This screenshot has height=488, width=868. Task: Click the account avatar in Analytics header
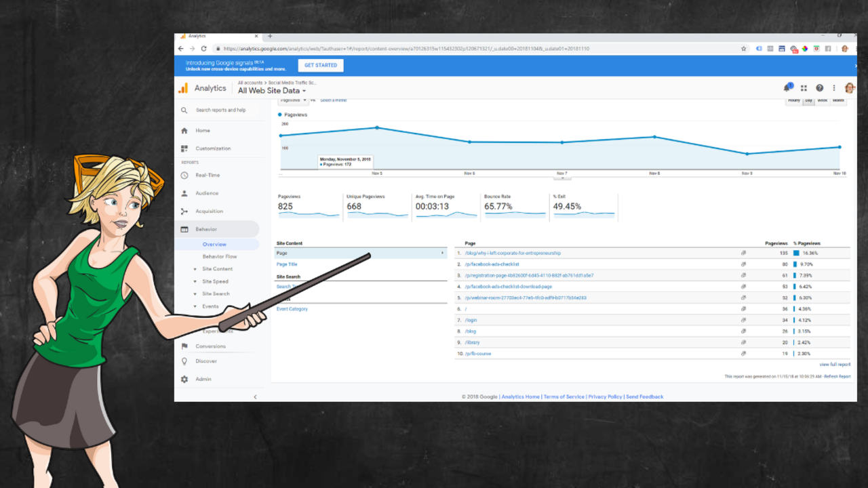[x=849, y=88]
